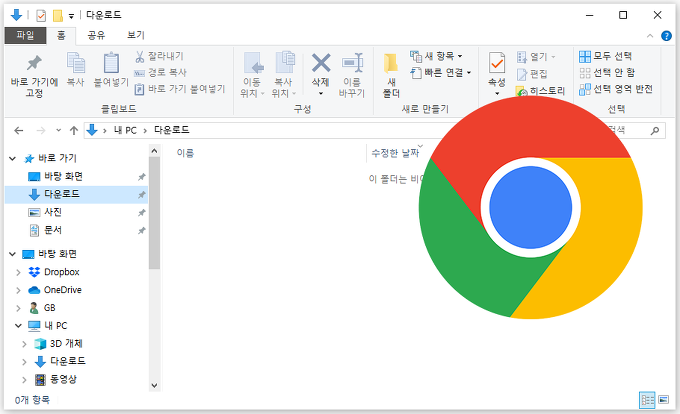Click the 붙여넣기 paste icon
This screenshot has width=680, height=414.
[x=111, y=63]
